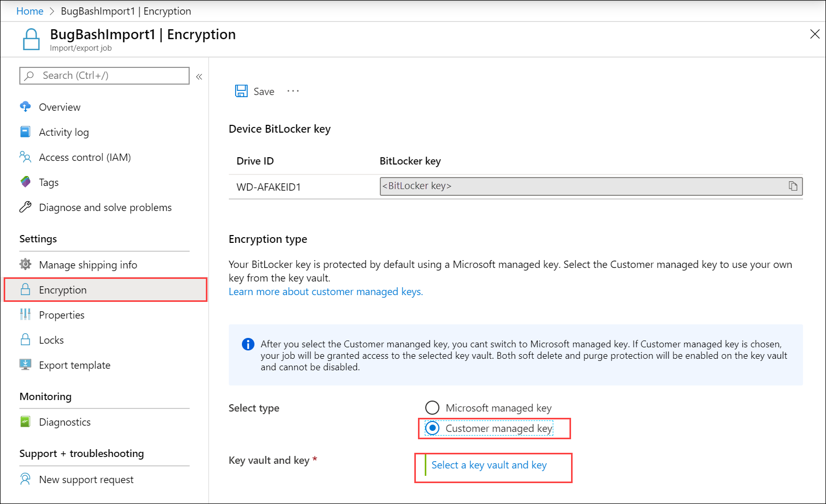
Task: Click the Encryption lock icon in sidebar
Action: (x=25, y=289)
